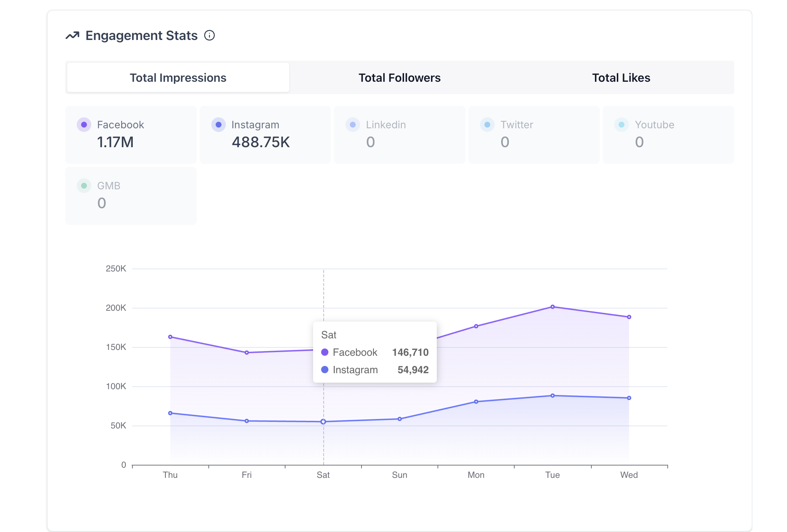This screenshot has height=532, width=787.
Task: Click the blue Instagram legend dot
Action: pos(219,125)
